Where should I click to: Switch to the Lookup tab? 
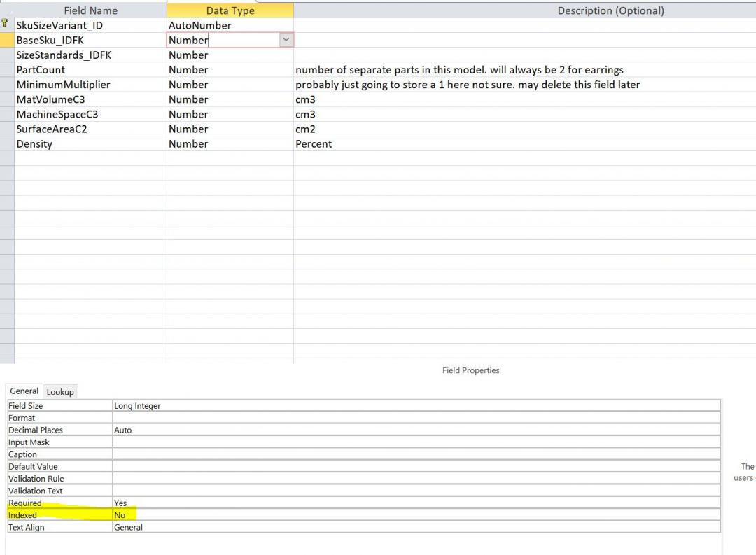click(60, 391)
